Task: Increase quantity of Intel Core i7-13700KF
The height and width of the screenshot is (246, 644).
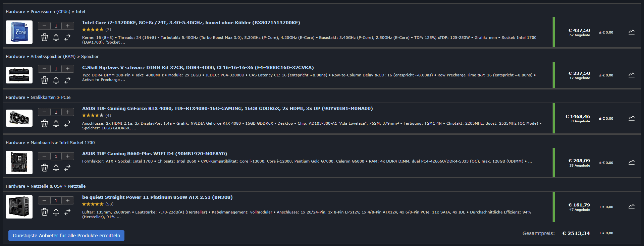Action: click(x=68, y=26)
